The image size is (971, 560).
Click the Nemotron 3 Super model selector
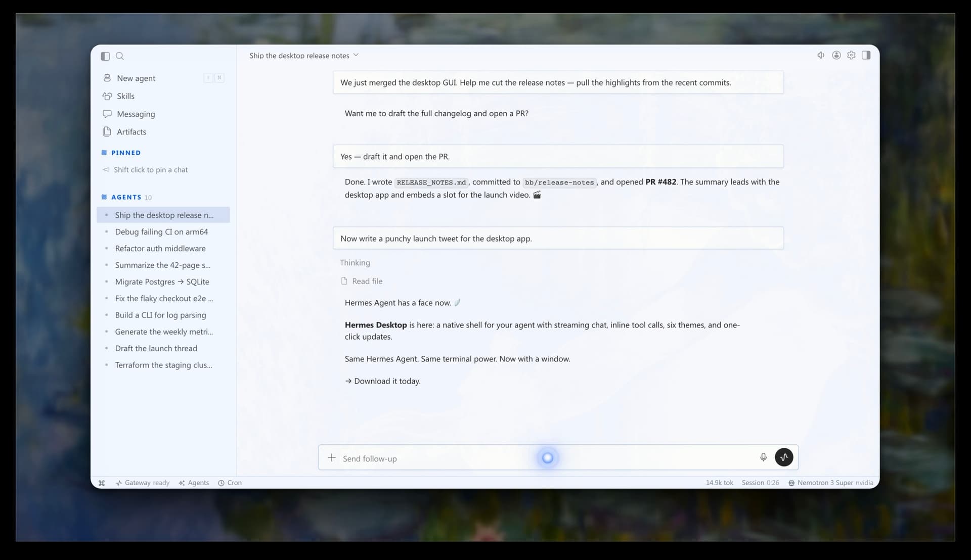tap(830, 483)
